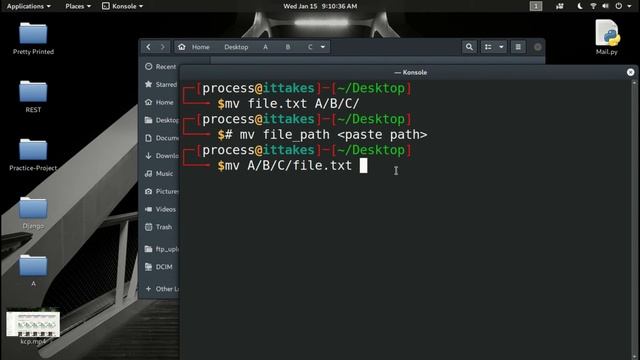Viewport: 640px width, 360px height.
Task: Open the Applications menu
Action: (29, 6)
